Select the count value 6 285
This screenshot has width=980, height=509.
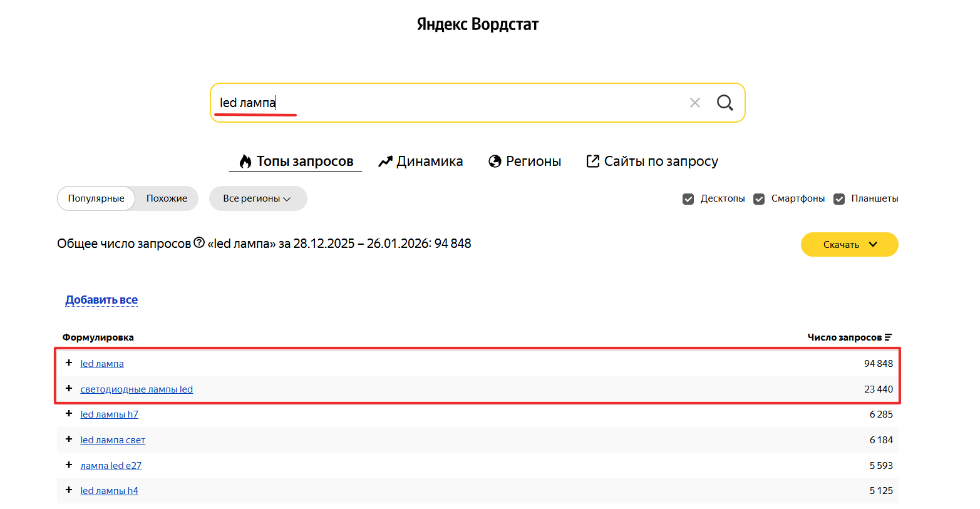pyautogui.click(x=881, y=414)
